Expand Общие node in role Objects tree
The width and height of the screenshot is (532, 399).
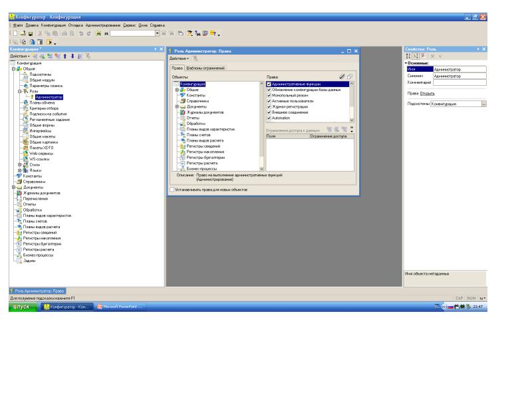(x=177, y=90)
